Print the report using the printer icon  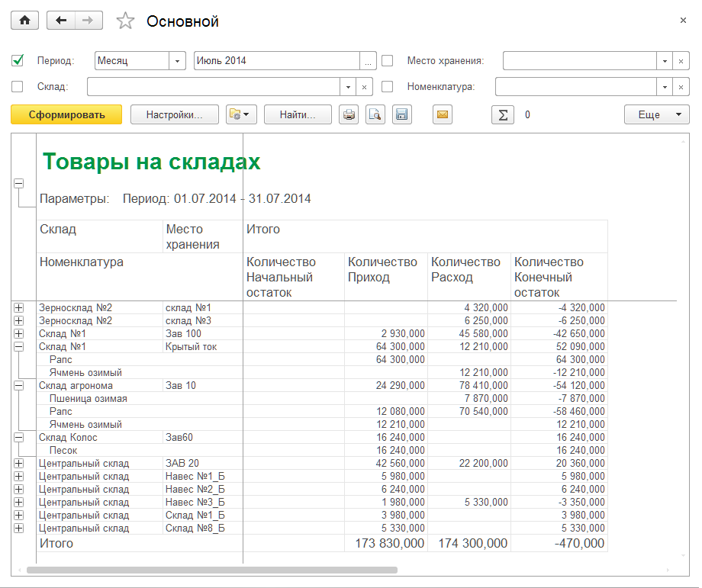point(349,114)
